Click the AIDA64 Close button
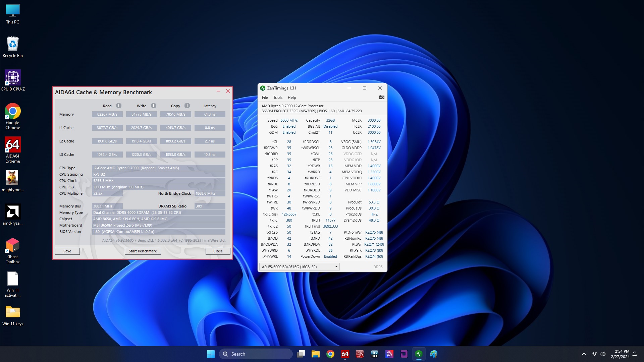 218,251
